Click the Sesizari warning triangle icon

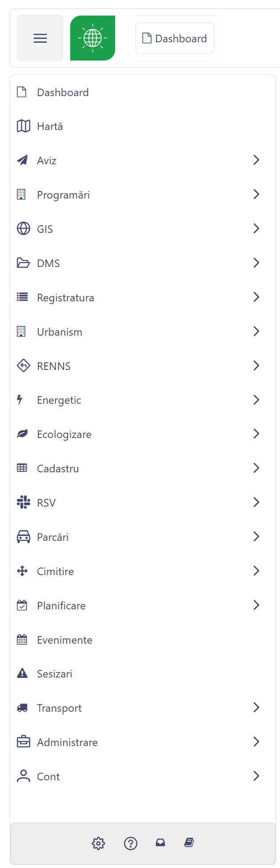22,673
